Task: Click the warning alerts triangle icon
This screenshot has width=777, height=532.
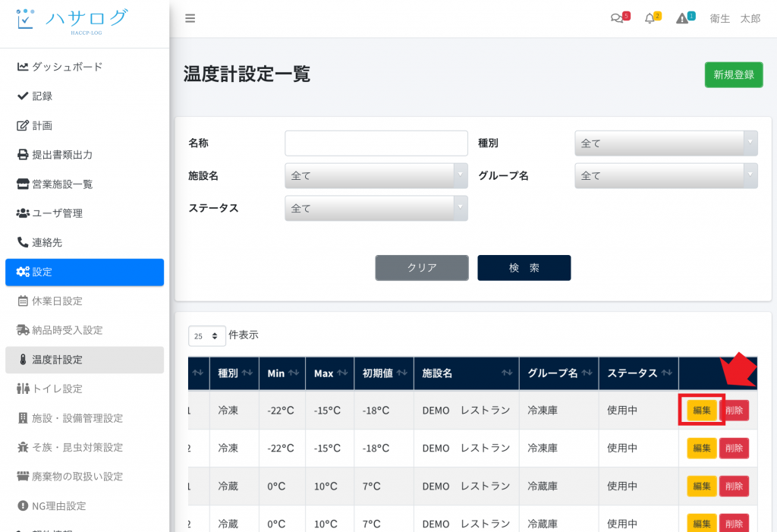Action: pyautogui.click(x=683, y=19)
